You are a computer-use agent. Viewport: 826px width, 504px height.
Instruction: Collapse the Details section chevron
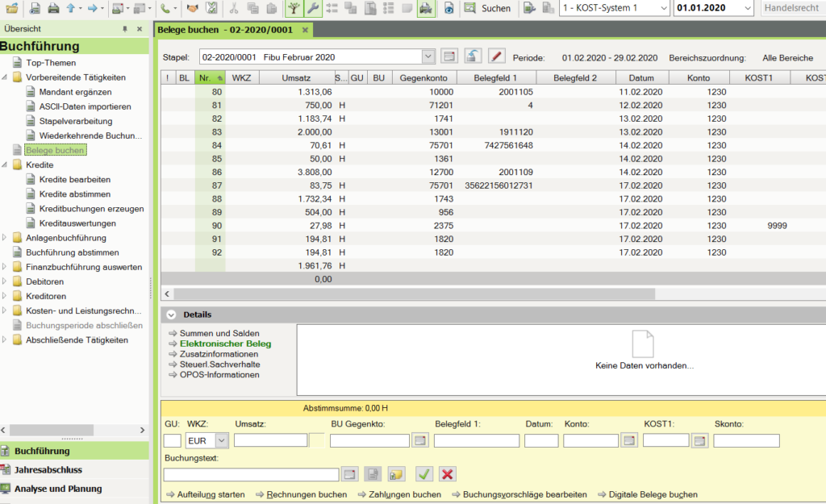(x=171, y=314)
